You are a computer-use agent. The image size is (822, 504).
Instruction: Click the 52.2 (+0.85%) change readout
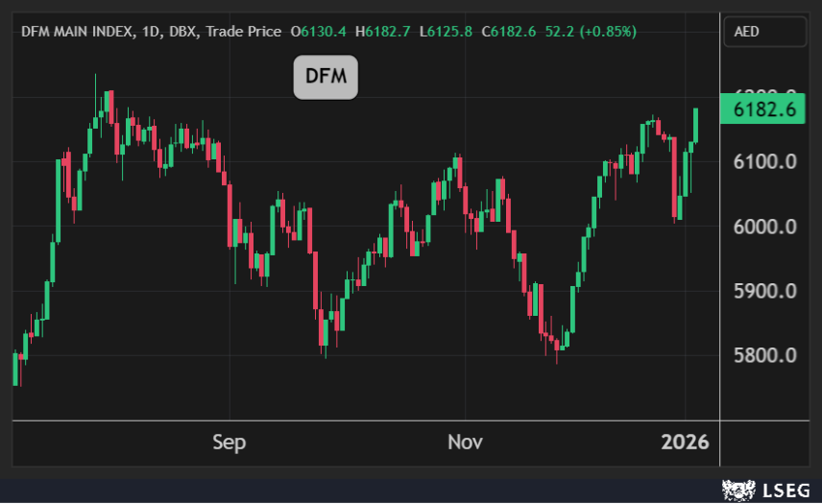(591, 32)
